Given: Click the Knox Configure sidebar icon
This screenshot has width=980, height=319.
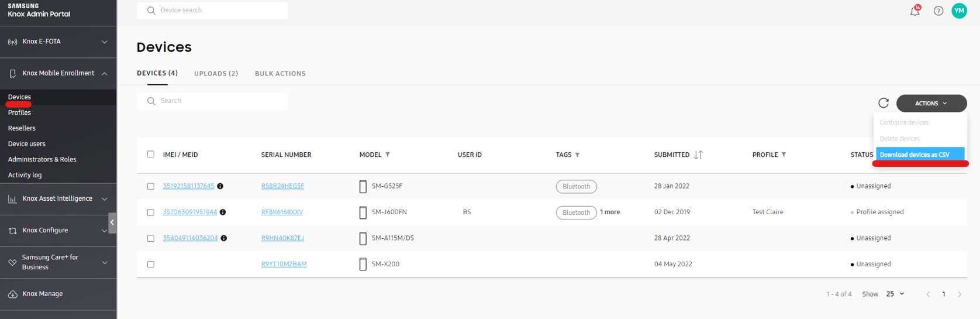Looking at the screenshot, I should pyautogui.click(x=12, y=231).
